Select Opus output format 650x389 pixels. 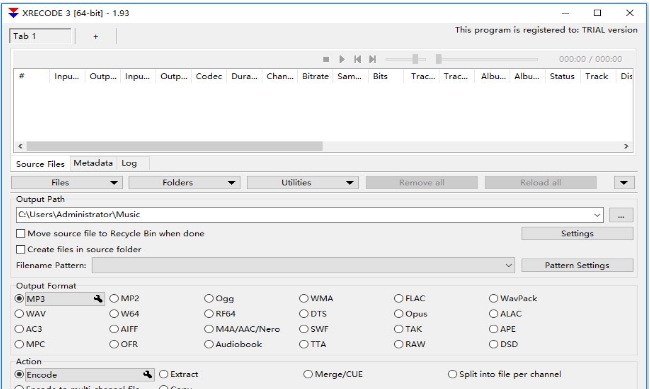pos(410,314)
